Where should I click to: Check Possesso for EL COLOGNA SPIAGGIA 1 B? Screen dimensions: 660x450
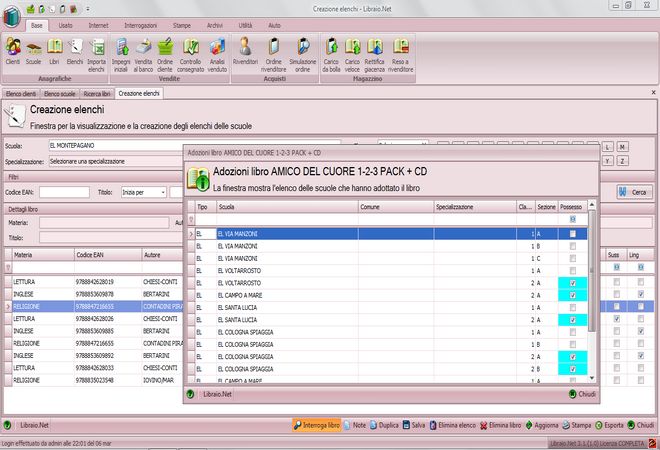click(x=572, y=344)
